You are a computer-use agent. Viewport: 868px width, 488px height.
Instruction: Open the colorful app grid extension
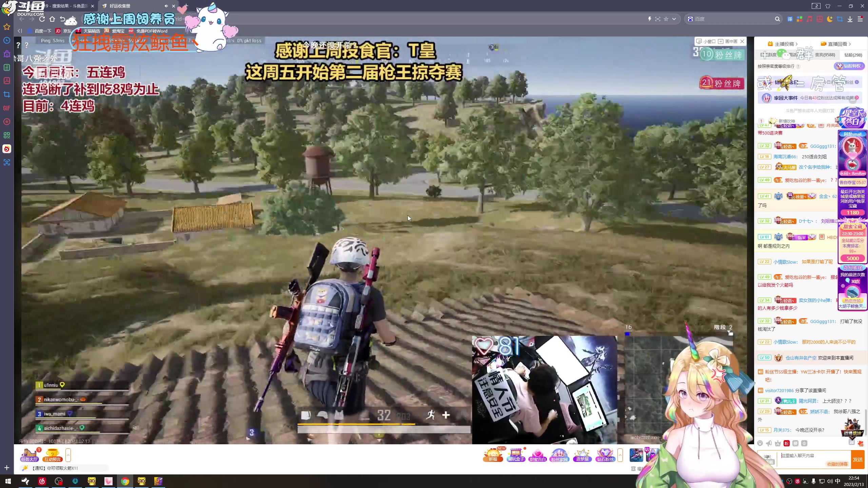coord(800,19)
